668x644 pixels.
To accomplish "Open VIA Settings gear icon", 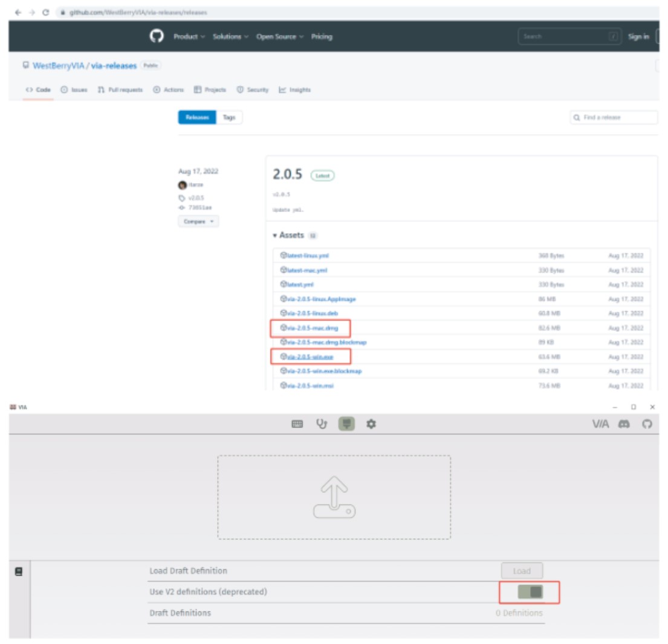I will (x=371, y=424).
